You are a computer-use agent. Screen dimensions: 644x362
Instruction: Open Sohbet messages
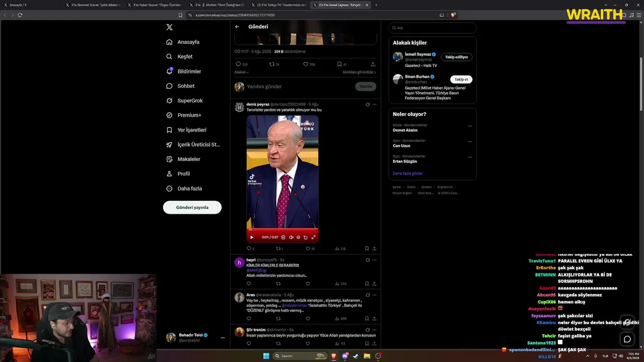[x=181, y=86]
